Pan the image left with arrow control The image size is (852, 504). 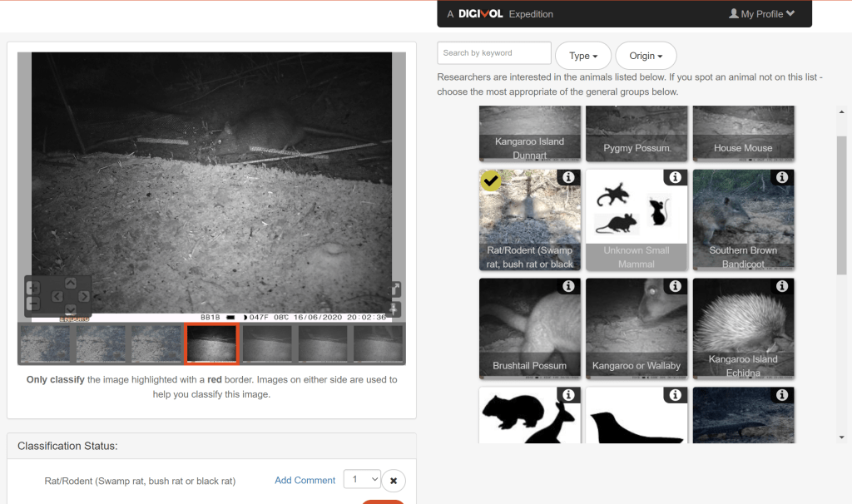[57, 296]
